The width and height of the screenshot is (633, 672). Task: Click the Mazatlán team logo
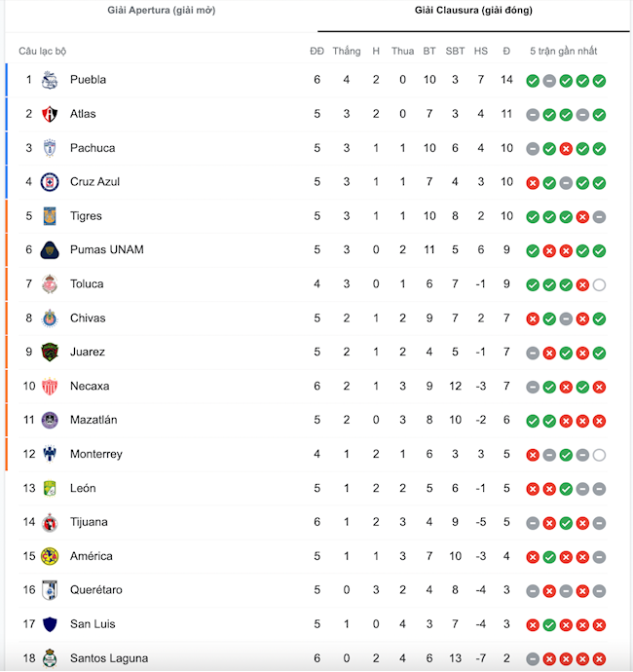[x=50, y=421]
